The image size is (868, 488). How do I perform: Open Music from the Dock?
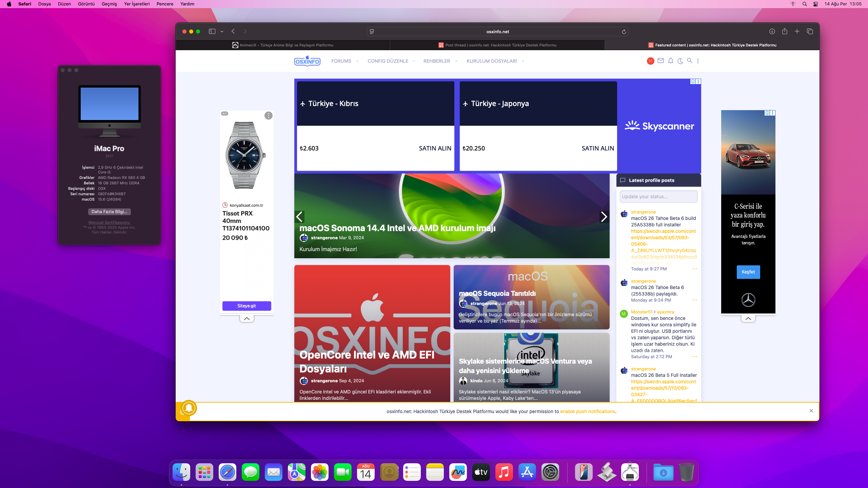504,472
